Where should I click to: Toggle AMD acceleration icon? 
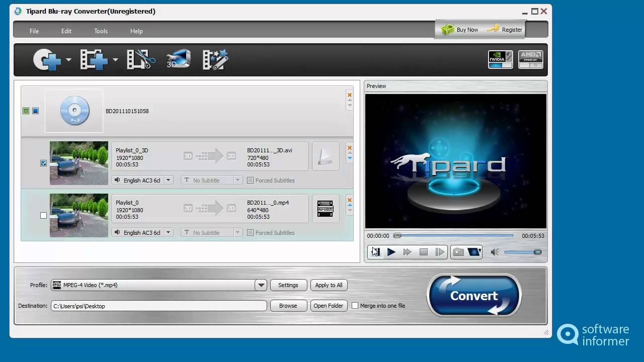point(530,59)
